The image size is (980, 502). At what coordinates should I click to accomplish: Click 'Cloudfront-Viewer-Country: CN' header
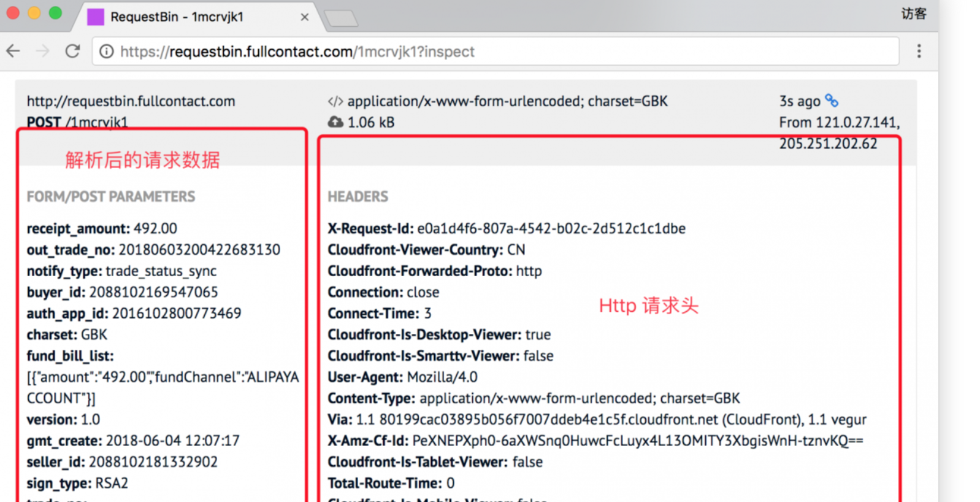(426, 250)
